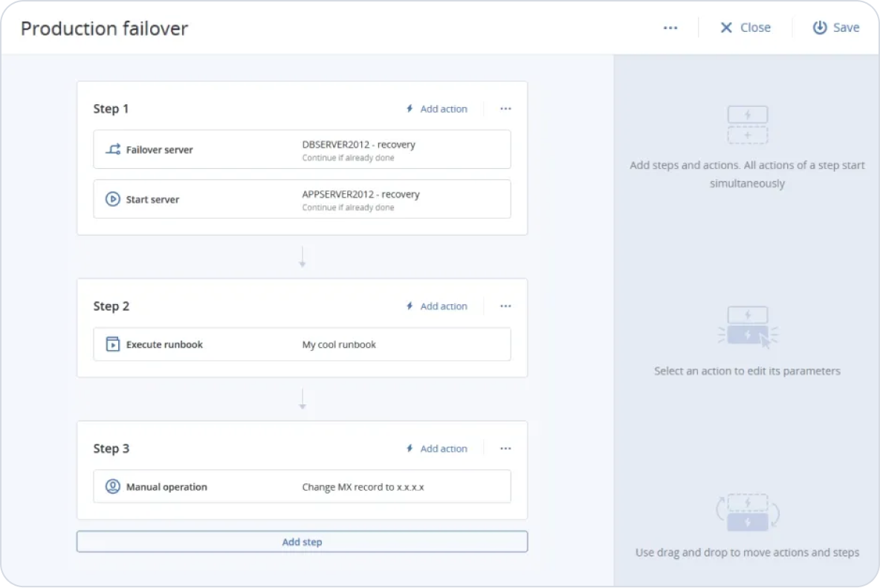The height and width of the screenshot is (588, 880).
Task: Select the My cool runbook action row
Action: [x=302, y=344]
